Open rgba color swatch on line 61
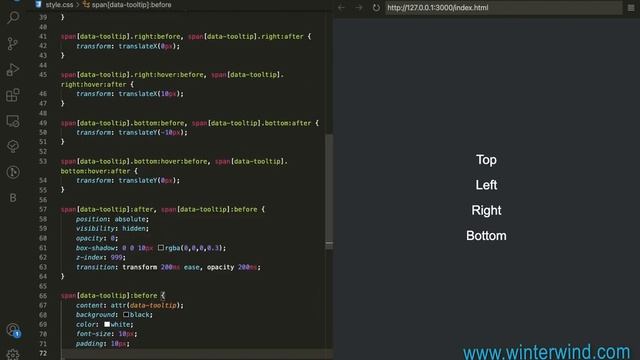 tap(161, 247)
